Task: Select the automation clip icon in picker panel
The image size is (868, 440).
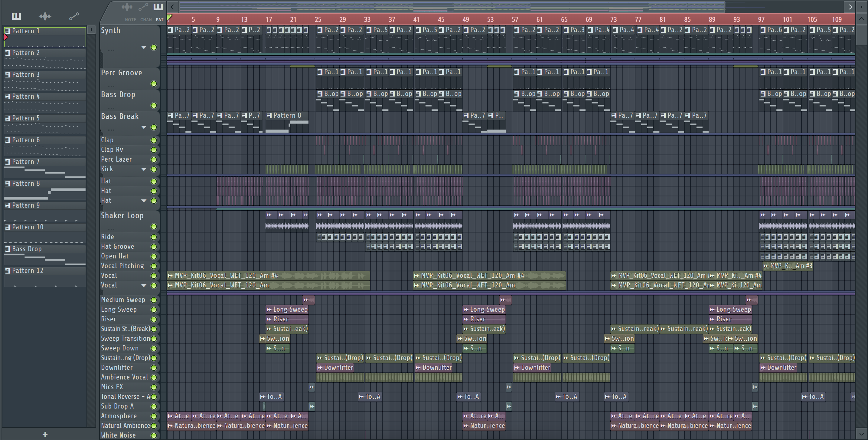Action: 74,16
